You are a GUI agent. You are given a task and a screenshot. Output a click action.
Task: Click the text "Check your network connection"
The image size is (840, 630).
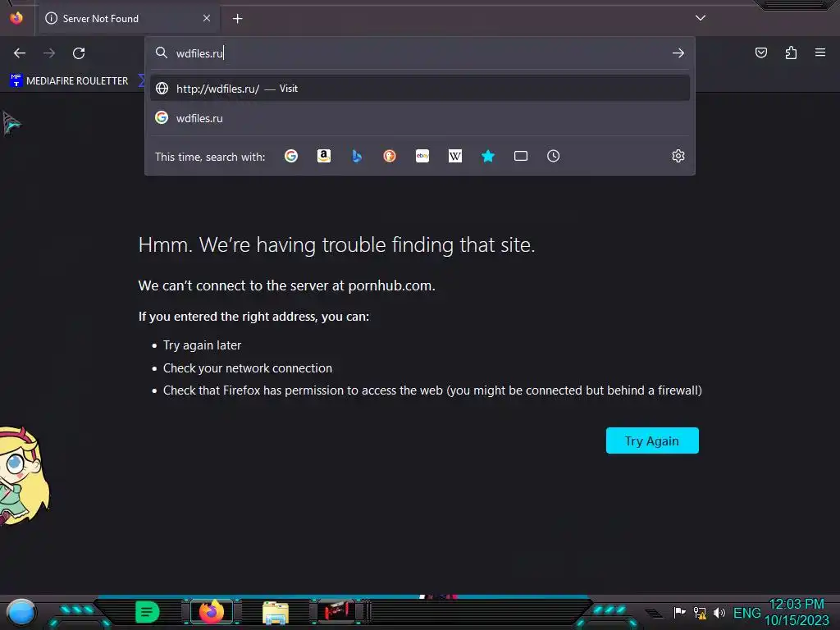(x=248, y=368)
